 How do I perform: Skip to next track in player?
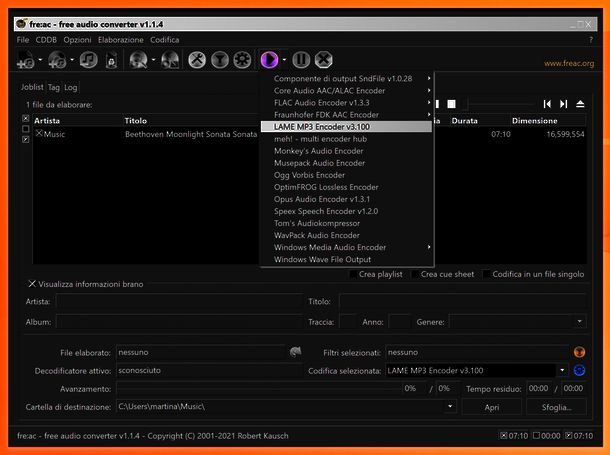click(x=563, y=104)
